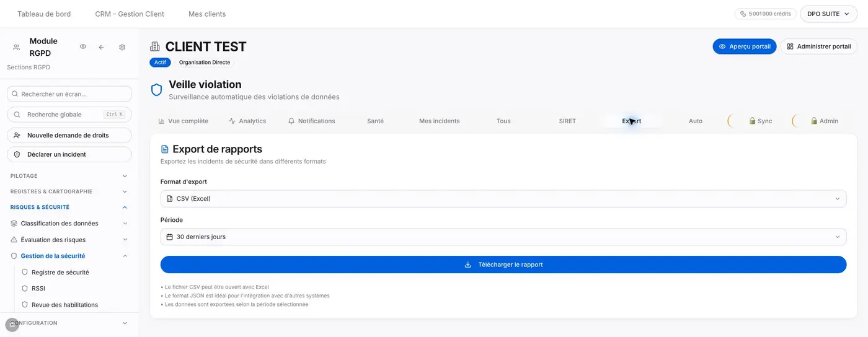The image size is (868, 337).
Task: Toggle the eye visibility icon beside Module RGPD
Action: 83,47
